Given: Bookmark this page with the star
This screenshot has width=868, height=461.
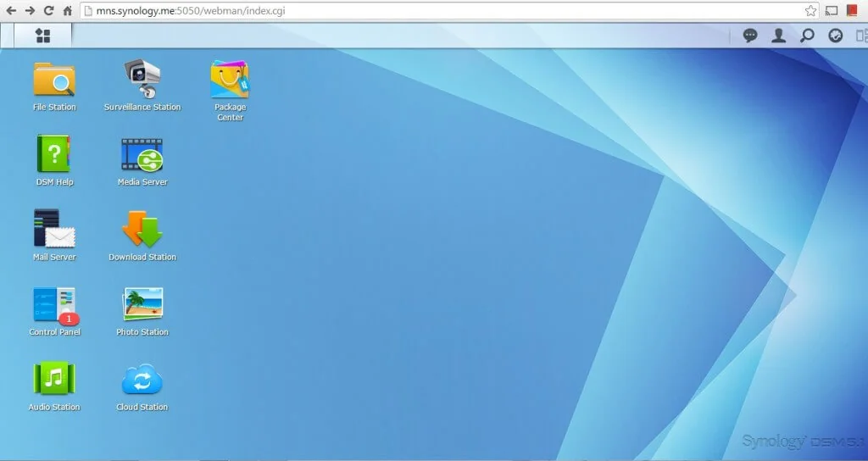Looking at the screenshot, I should [x=810, y=10].
